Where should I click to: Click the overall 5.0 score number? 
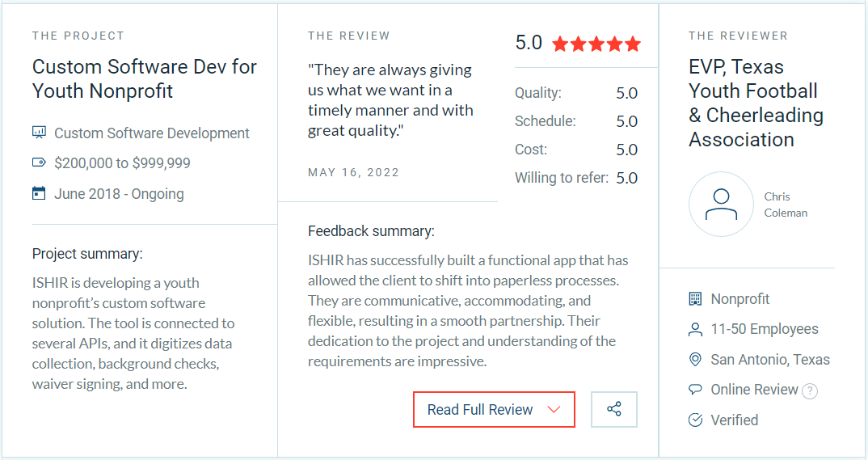(529, 43)
